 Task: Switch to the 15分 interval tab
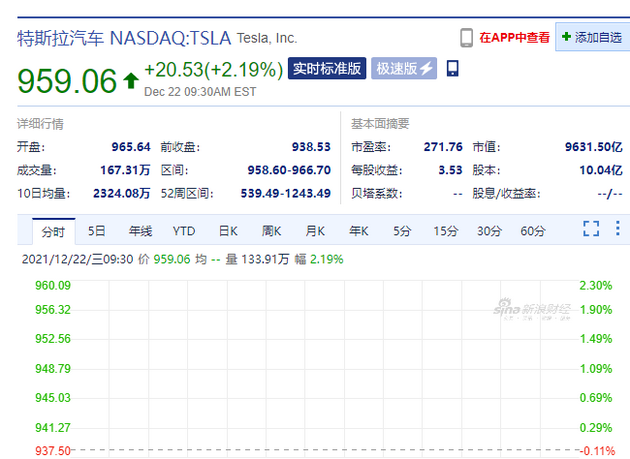(x=446, y=231)
